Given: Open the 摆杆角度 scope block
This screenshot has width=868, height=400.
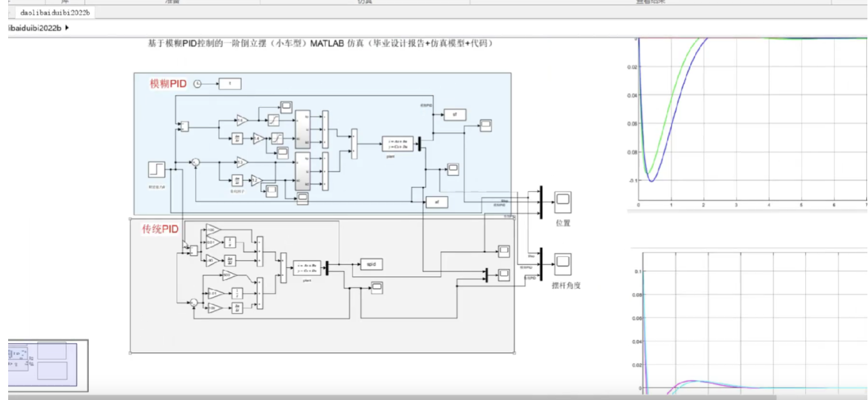Looking at the screenshot, I should pos(563,265).
